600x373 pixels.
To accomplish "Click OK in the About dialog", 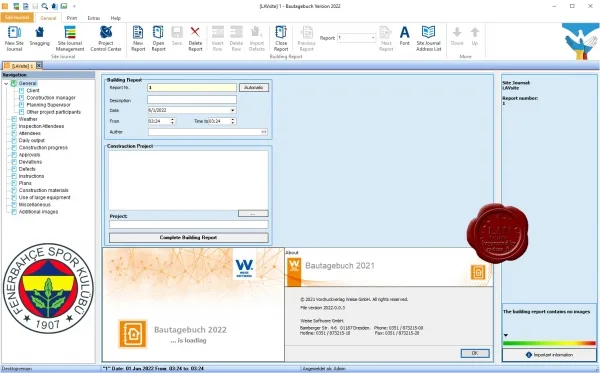I will pyautogui.click(x=475, y=353).
